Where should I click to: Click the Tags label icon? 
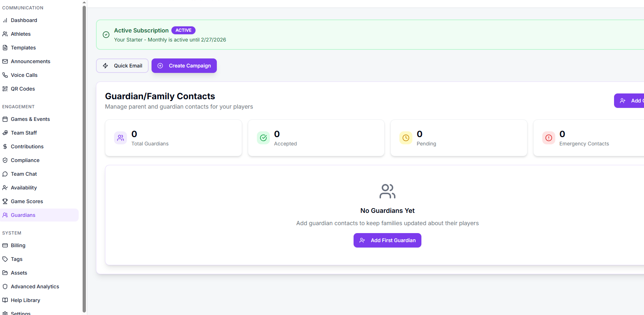5,259
